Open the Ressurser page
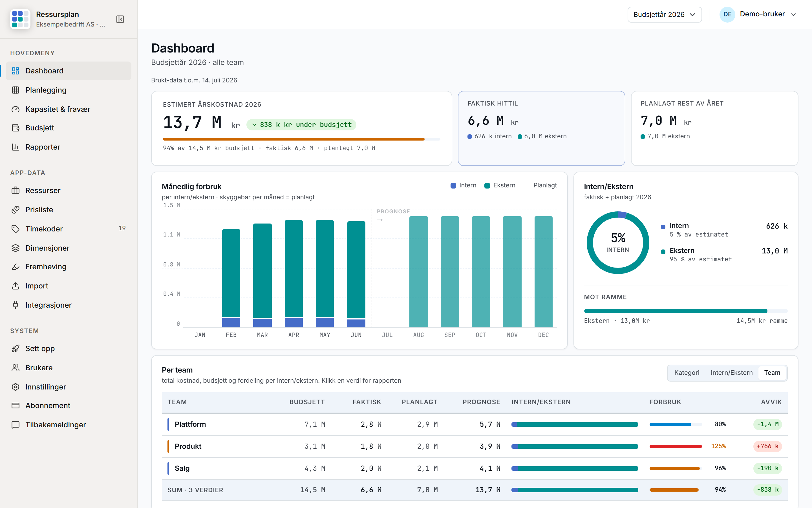812x508 pixels. (x=69, y=190)
